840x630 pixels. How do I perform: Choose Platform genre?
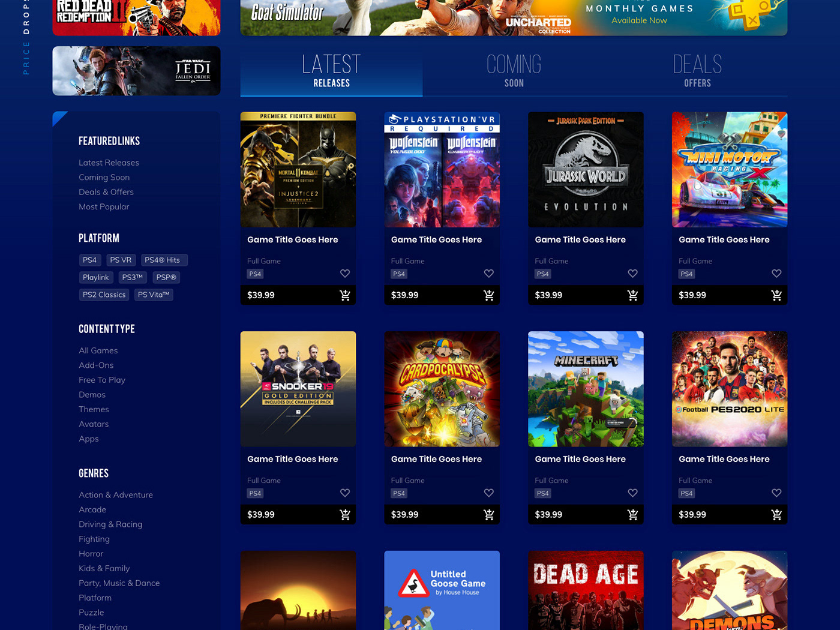[x=95, y=598]
